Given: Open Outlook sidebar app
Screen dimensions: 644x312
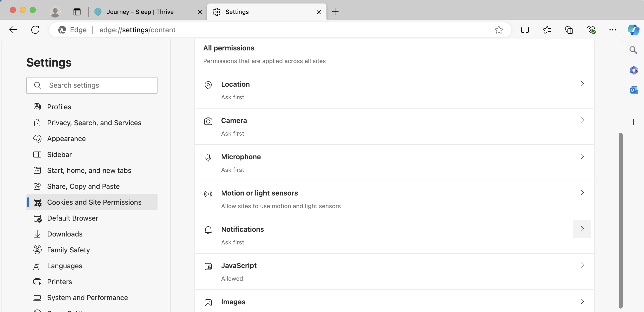Looking at the screenshot, I should [x=633, y=90].
